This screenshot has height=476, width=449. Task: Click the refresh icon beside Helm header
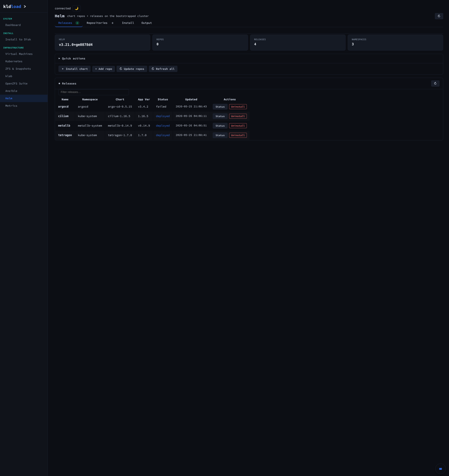pyautogui.click(x=439, y=16)
